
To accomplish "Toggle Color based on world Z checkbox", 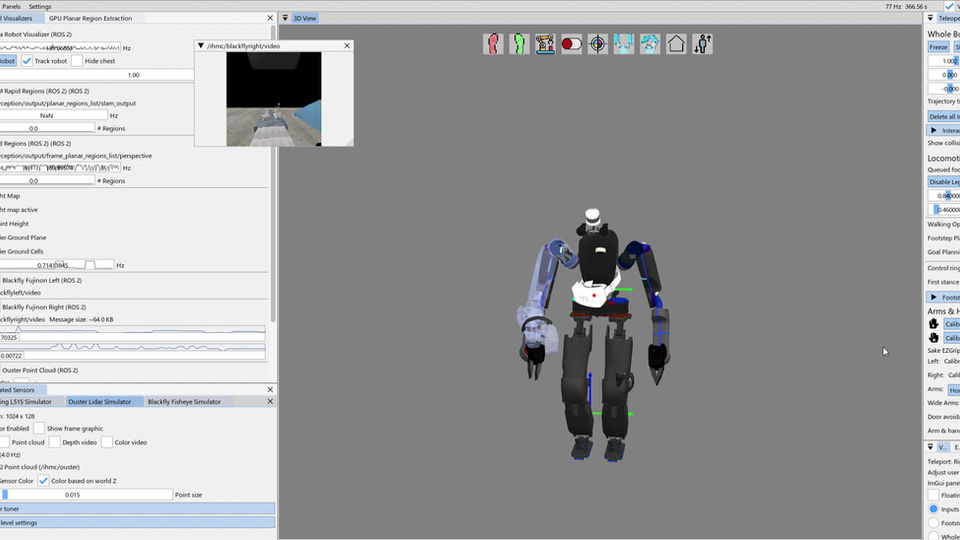I will pos(43,481).
